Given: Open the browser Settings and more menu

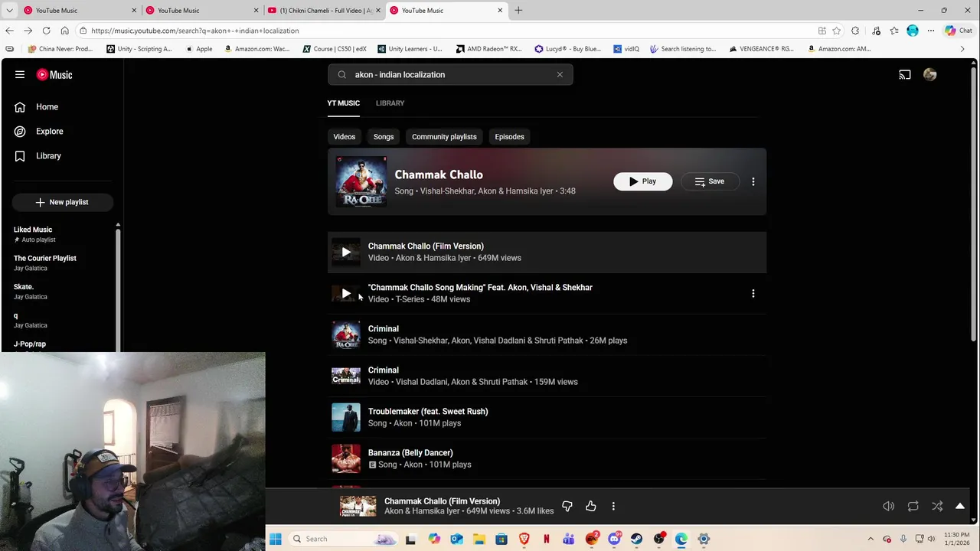Looking at the screenshot, I should click(x=931, y=31).
